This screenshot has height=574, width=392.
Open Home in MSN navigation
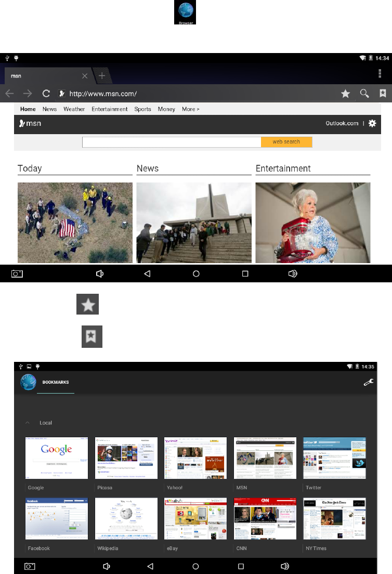coord(28,109)
